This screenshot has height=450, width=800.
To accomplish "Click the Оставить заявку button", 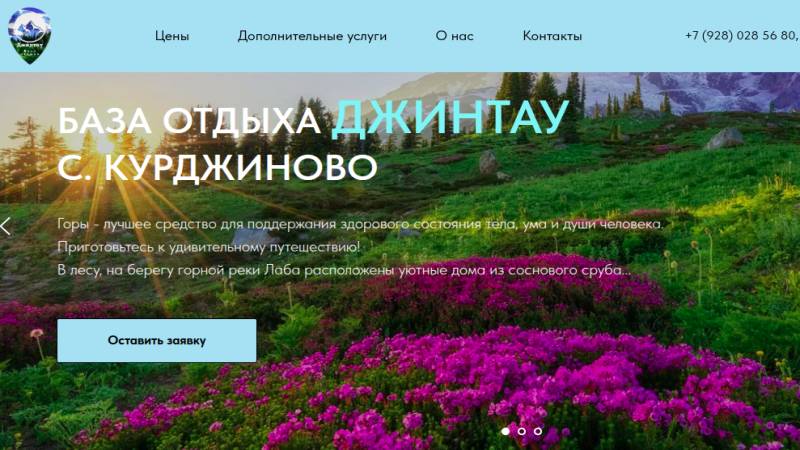I will (x=157, y=340).
